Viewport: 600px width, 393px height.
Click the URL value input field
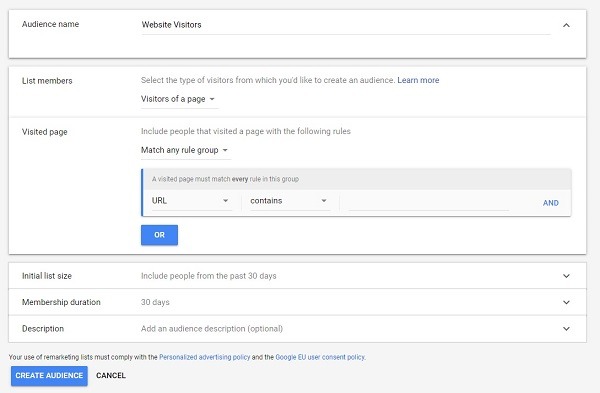click(429, 202)
